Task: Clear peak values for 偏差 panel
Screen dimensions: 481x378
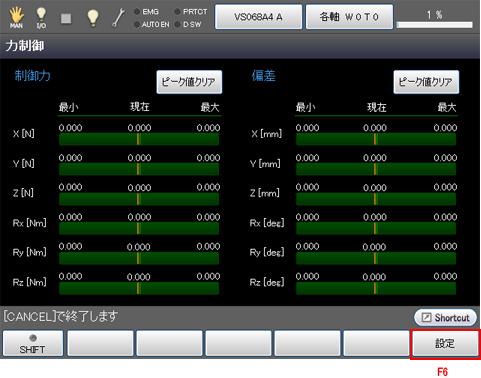Action: [x=426, y=82]
